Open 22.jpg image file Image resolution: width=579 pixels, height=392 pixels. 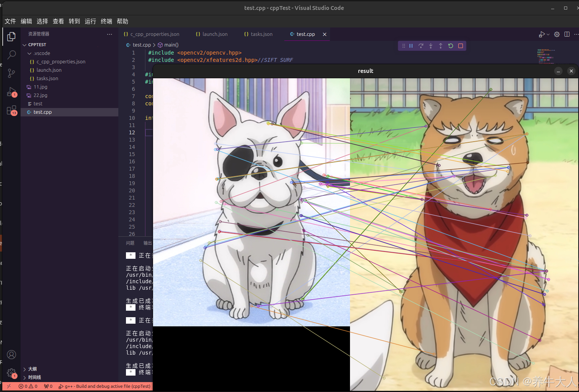[69, 95]
